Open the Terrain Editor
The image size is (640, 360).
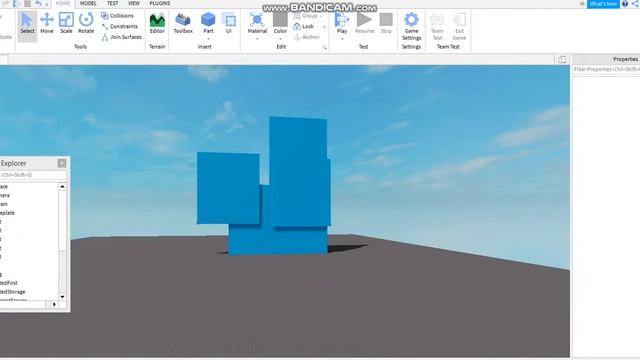(x=157, y=23)
